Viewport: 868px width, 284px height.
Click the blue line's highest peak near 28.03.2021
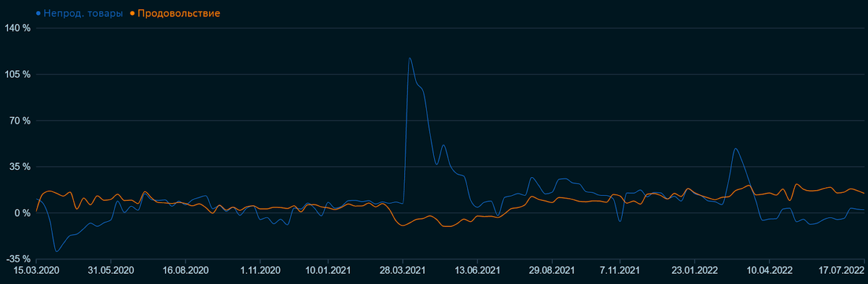pos(410,58)
